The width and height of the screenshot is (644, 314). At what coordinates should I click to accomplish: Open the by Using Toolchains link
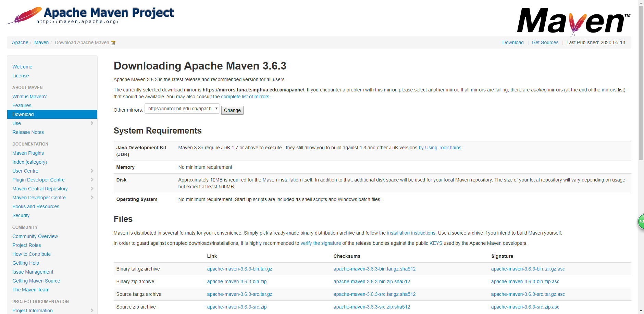440,148
